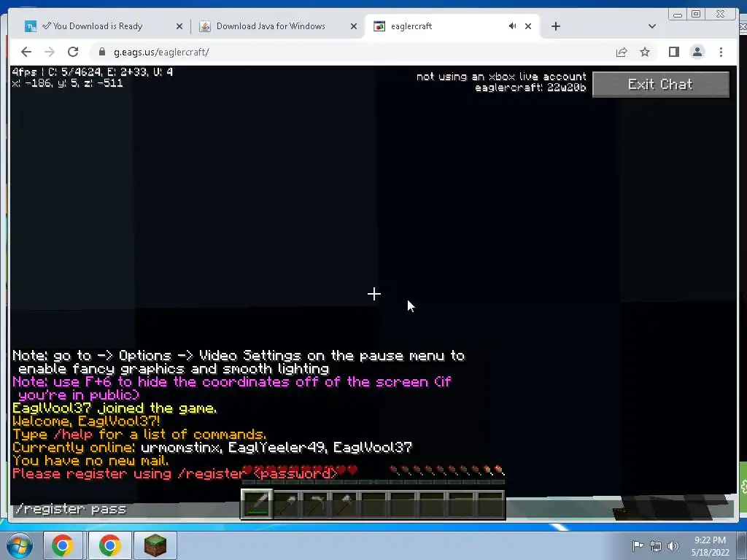Open Chrome three-dot menu
This screenshot has width=747, height=560.
pos(721,52)
